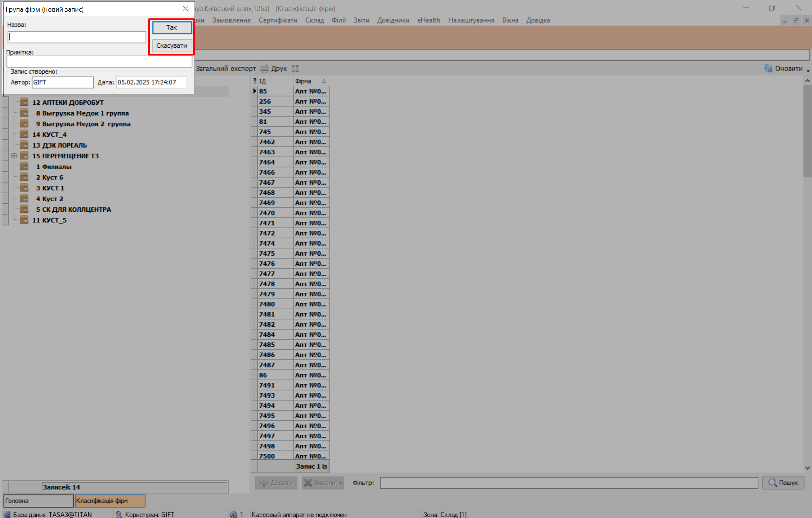Click the magnifier Пошук search button
This screenshot has height=518, width=812.
tap(783, 483)
